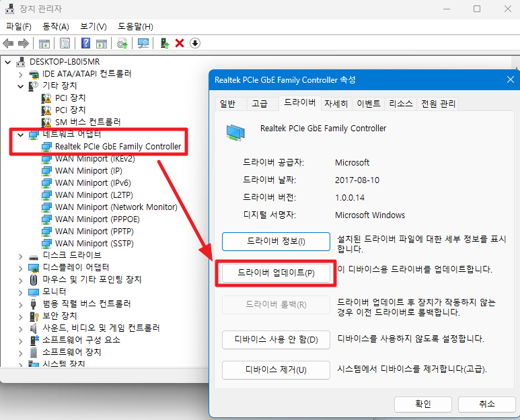Confirm with the 확인 button

(423, 404)
